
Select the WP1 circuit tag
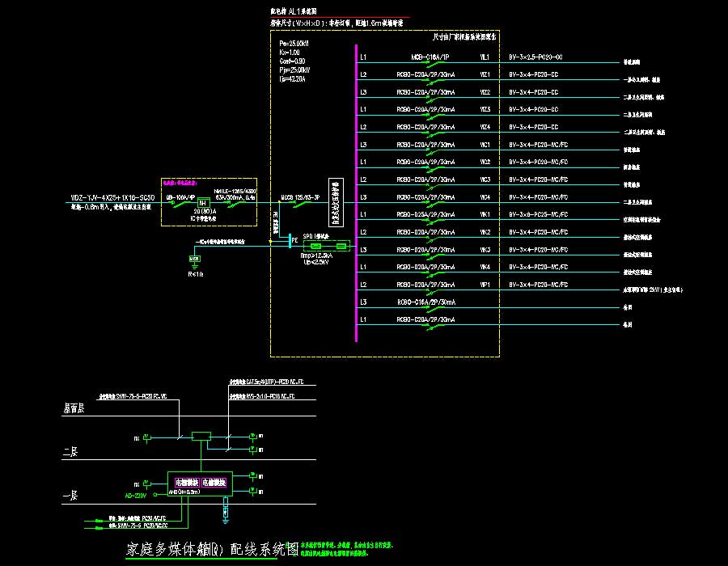[x=485, y=285]
